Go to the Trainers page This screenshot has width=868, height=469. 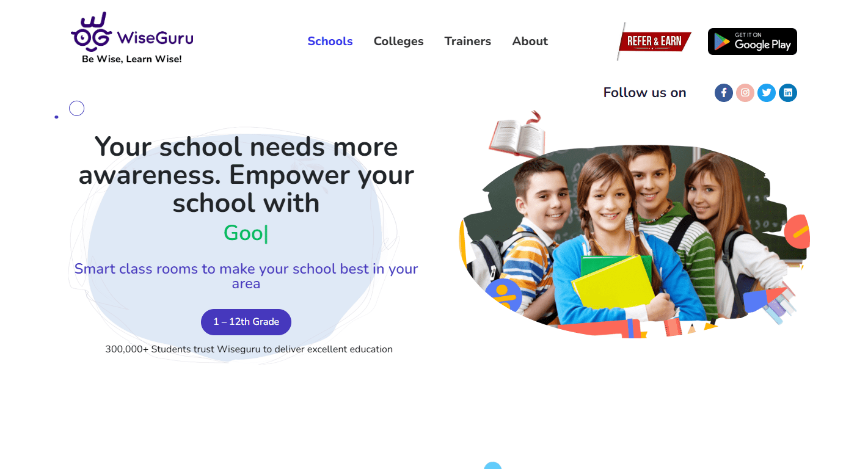pos(468,41)
